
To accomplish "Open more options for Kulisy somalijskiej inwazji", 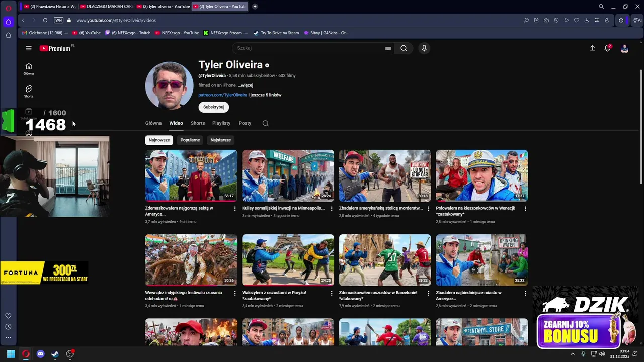I will click(331, 209).
